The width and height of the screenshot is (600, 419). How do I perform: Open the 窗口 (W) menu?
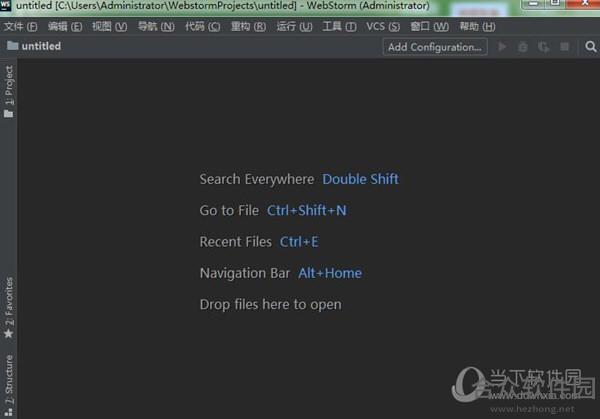point(429,26)
